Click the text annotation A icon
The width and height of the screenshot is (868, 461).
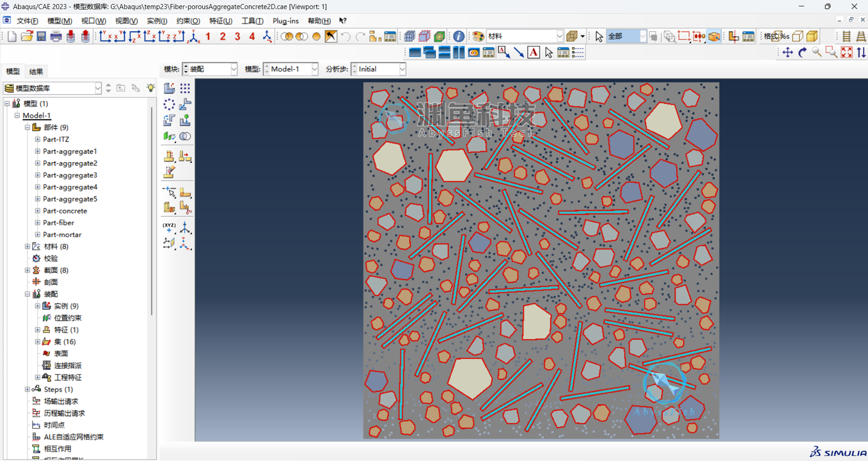[x=533, y=53]
